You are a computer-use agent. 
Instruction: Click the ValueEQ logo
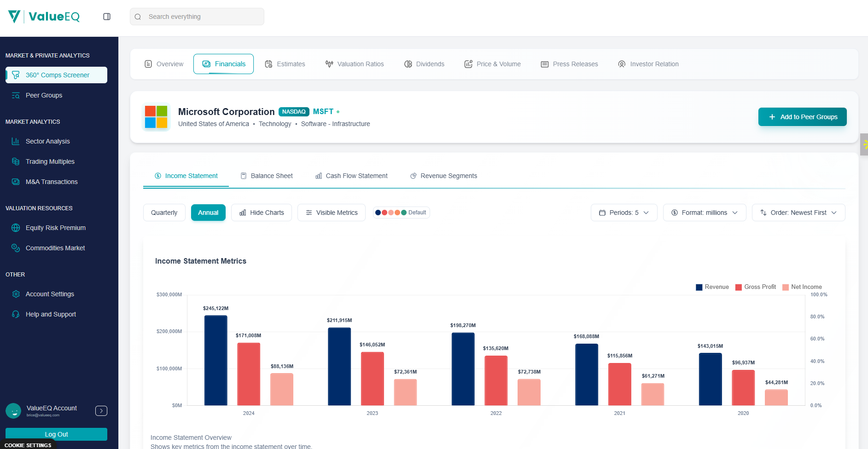[x=44, y=17]
